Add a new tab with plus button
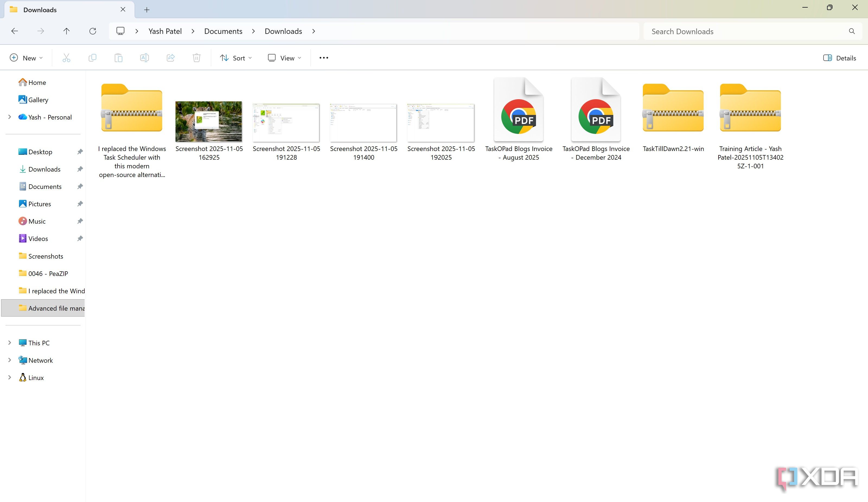Screen dimensions: 868x502 (x=147, y=10)
